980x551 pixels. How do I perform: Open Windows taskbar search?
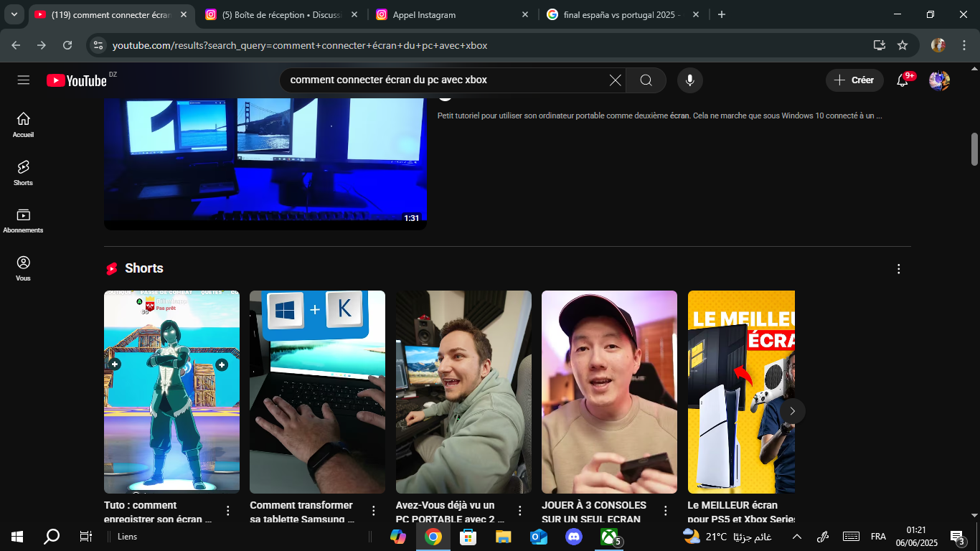point(52,537)
